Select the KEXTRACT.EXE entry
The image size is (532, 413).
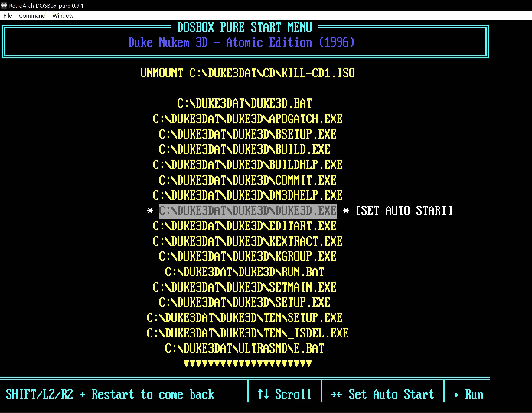click(247, 241)
